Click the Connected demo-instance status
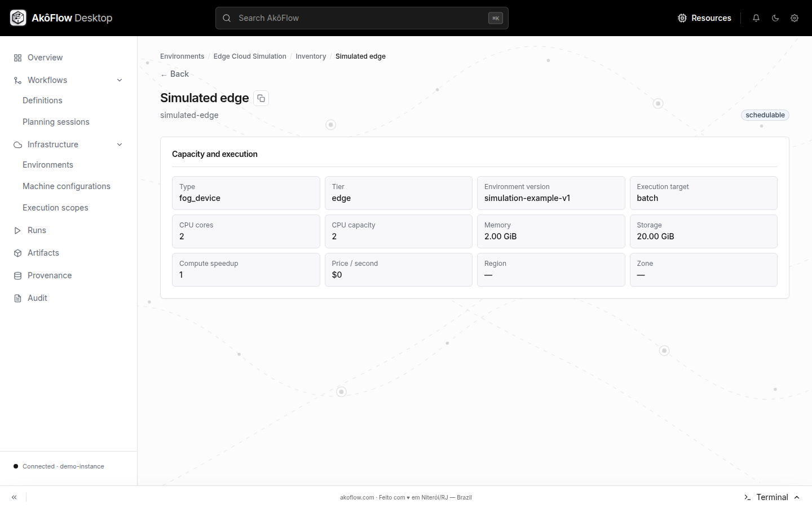 coord(59,466)
